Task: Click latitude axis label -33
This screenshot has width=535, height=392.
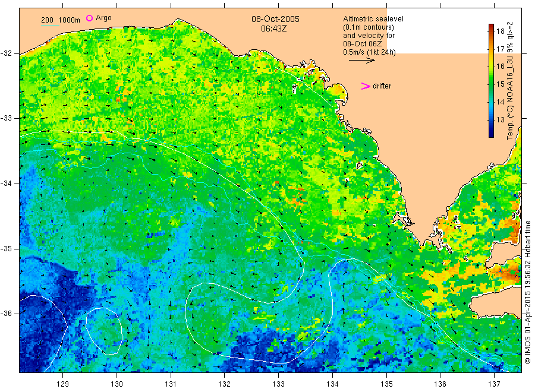Action: point(6,118)
